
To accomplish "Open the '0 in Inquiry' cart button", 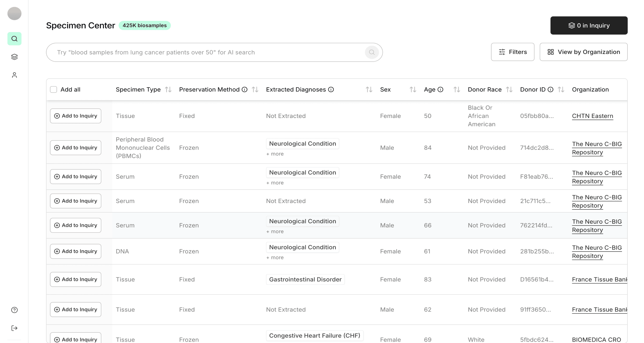I will tap(589, 25).
